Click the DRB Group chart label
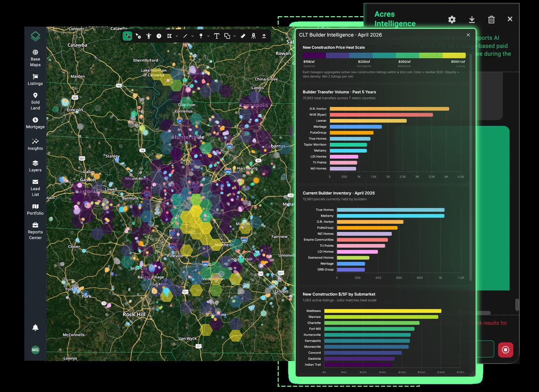The width and height of the screenshot is (539, 392). [x=325, y=270]
